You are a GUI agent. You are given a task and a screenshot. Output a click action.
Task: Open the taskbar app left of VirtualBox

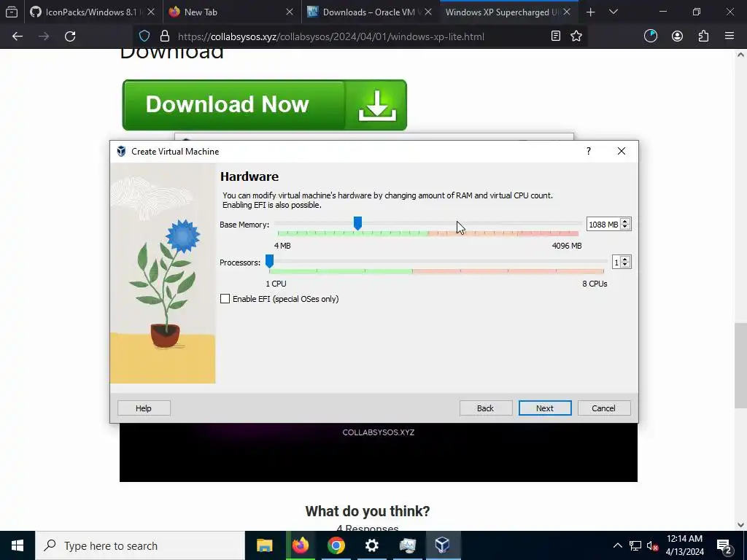[407, 545]
